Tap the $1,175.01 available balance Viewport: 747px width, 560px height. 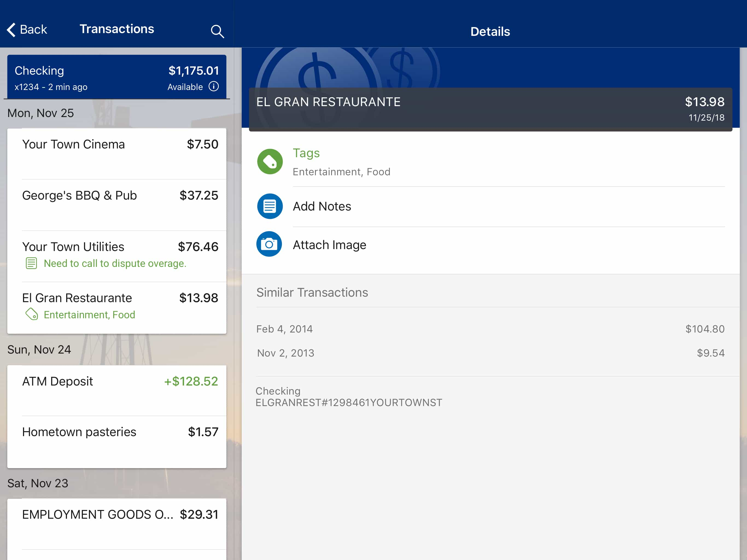coord(194,71)
